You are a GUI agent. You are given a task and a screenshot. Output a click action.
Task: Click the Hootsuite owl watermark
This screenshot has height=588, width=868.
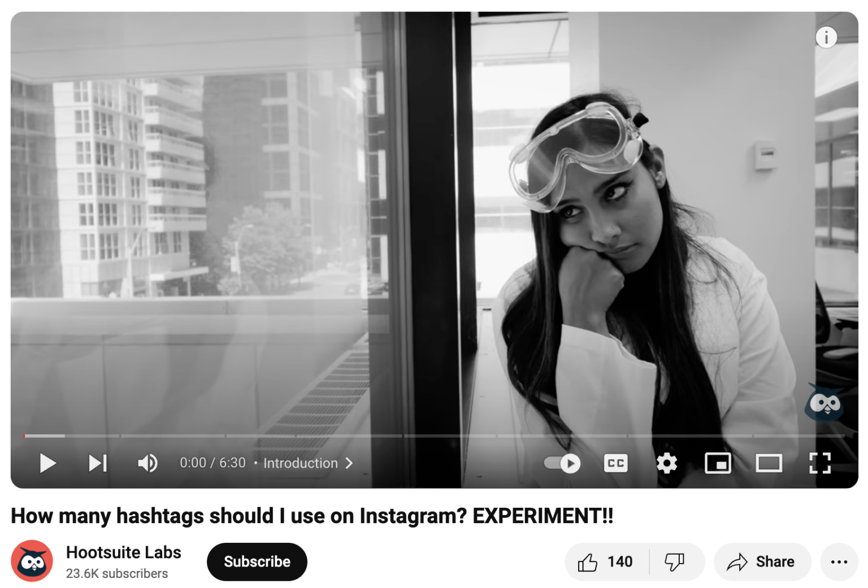tap(824, 402)
